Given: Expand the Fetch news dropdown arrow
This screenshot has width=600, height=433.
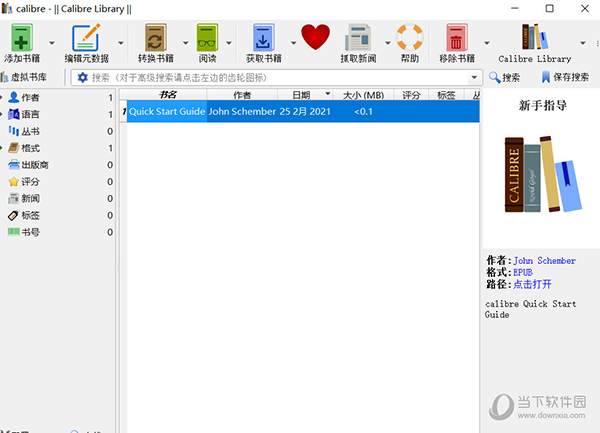Looking at the screenshot, I should click(388, 43).
